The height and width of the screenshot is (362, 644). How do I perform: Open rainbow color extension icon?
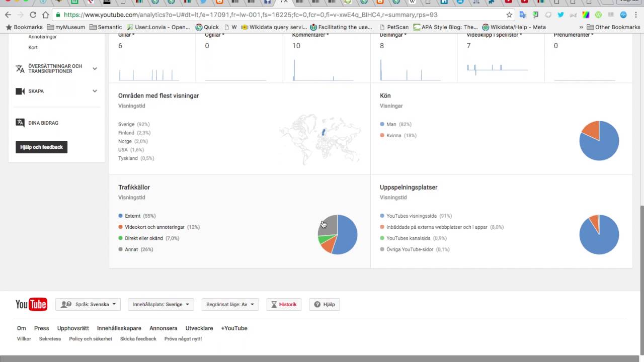point(586,15)
